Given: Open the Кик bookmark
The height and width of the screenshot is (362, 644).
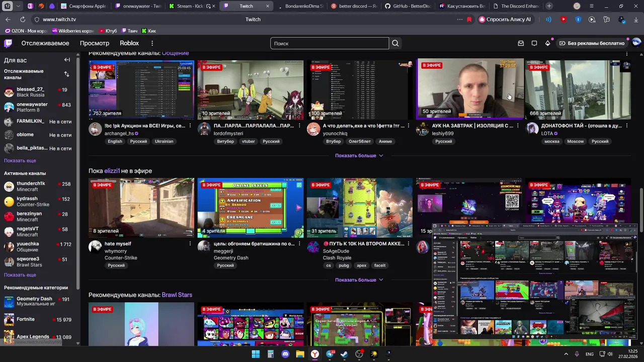Looking at the screenshot, I should pyautogui.click(x=149, y=31).
